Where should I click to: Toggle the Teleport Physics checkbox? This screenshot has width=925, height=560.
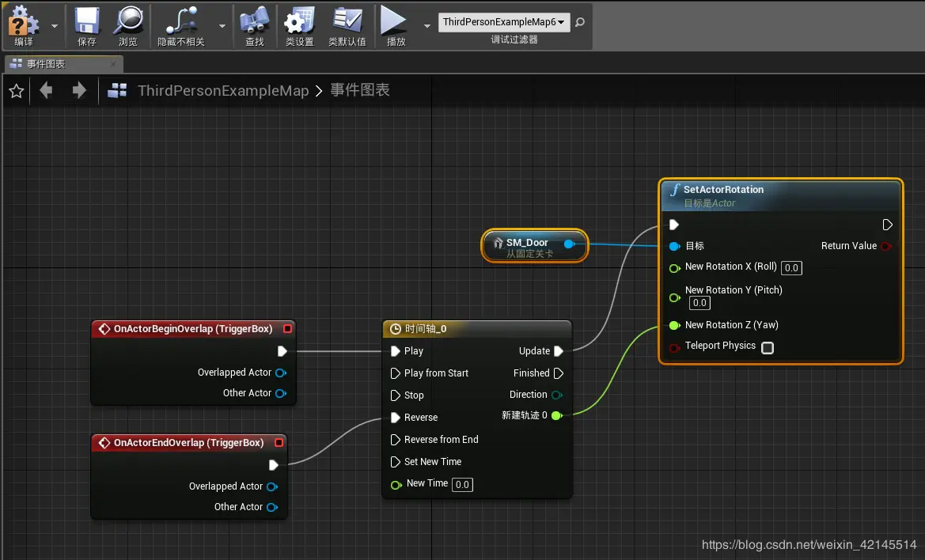[768, 347]
